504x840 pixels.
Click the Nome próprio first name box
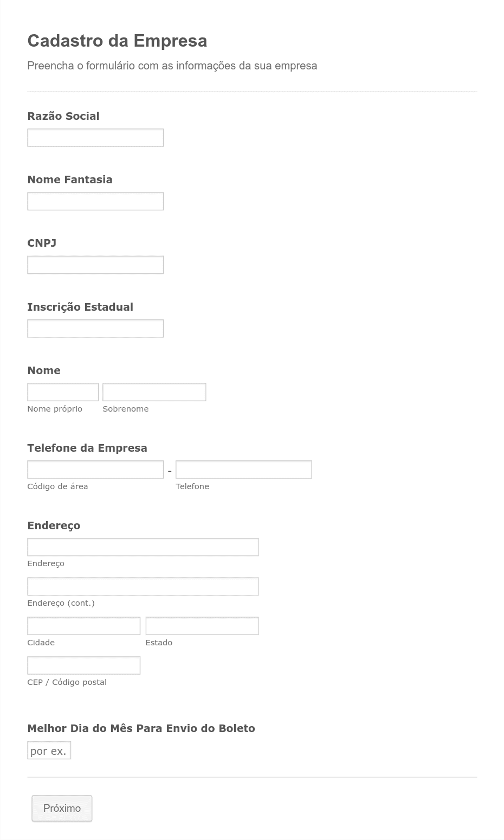(63, 392)
